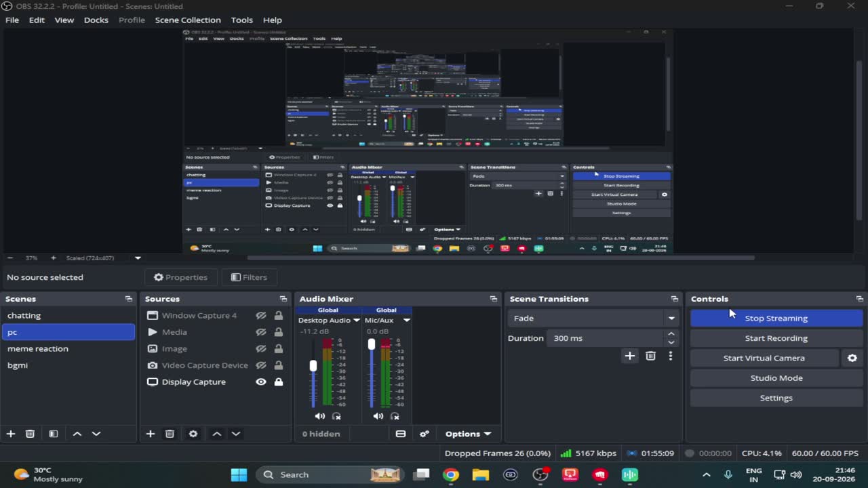
Task: Open the File menu
Action: coord(12,20)
